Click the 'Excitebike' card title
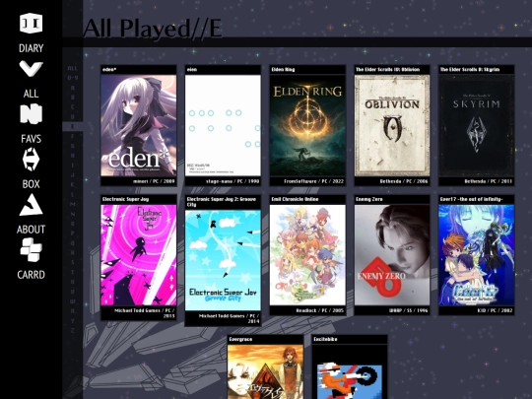The image size is (532, 399). click(x=325, y=339)
